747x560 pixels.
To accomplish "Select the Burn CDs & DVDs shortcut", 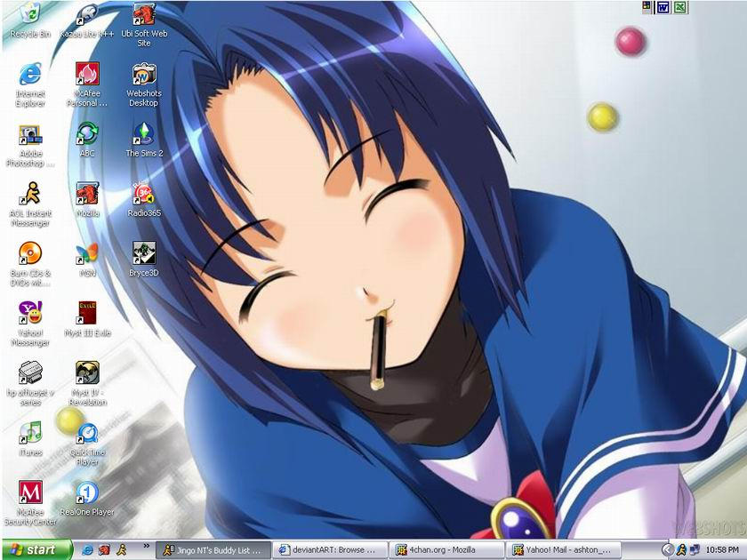I will (x=30, y=265).
